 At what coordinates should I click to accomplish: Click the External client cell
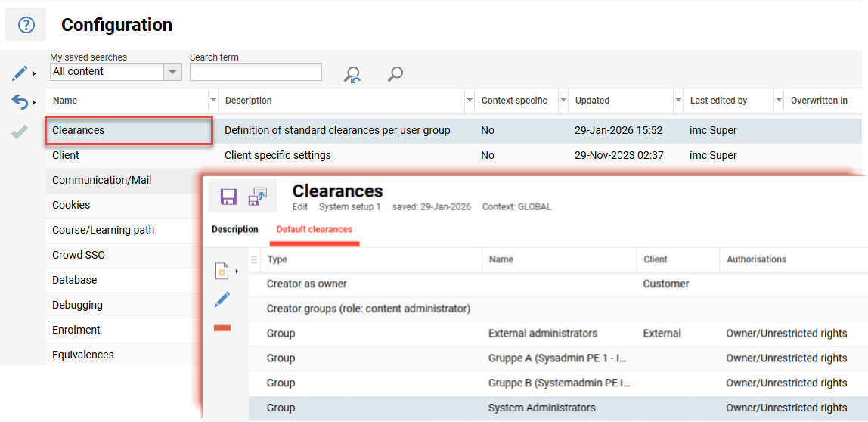click(662, 334)
